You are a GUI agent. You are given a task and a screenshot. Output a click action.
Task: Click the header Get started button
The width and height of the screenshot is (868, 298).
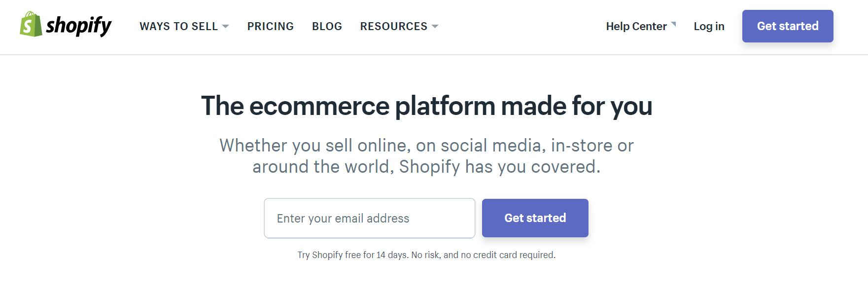[x=788, y=26]
